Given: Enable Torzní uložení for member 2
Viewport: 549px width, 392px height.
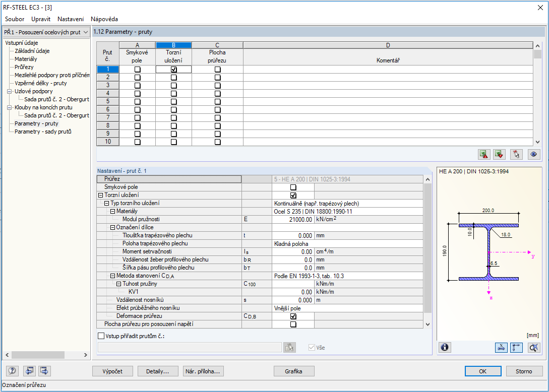Looking at the screenshot, I should click(173, 78).
